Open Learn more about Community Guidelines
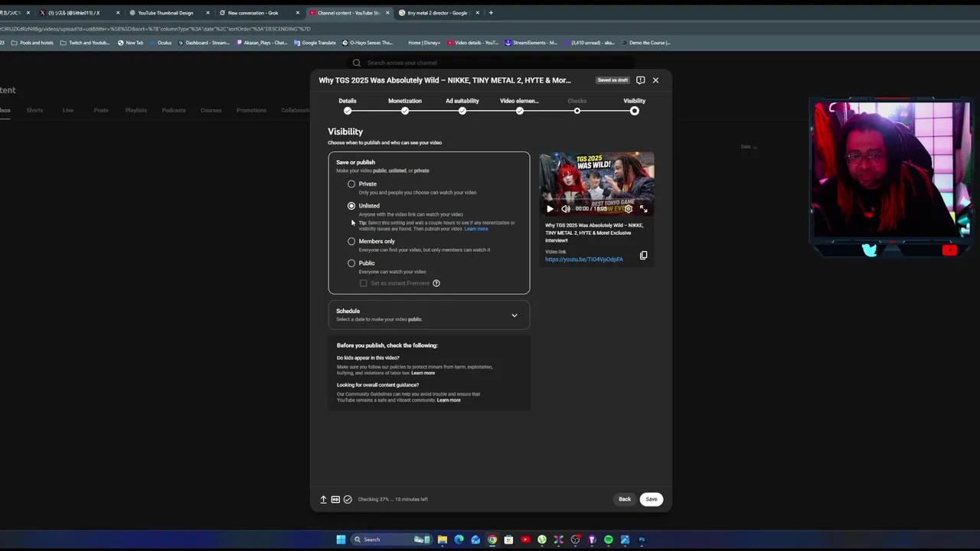This screenshot has width=980, height=551. (x=449, y=400)
